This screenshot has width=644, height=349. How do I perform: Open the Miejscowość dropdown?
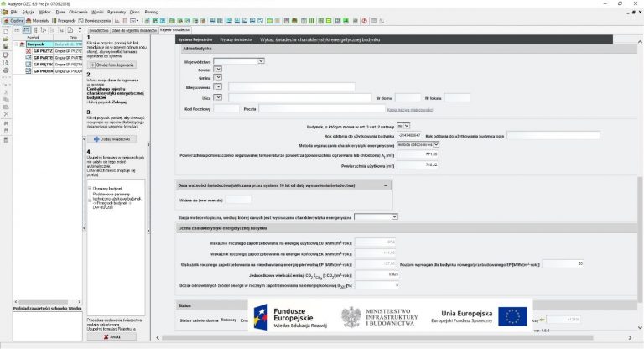pyautogui.click(x=218, y=86)
